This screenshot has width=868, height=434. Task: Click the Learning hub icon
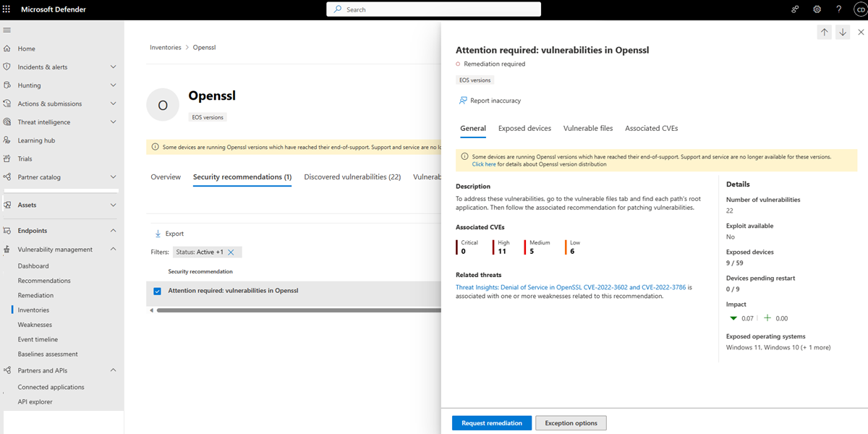pyautogui.click(x=7, y=140)
